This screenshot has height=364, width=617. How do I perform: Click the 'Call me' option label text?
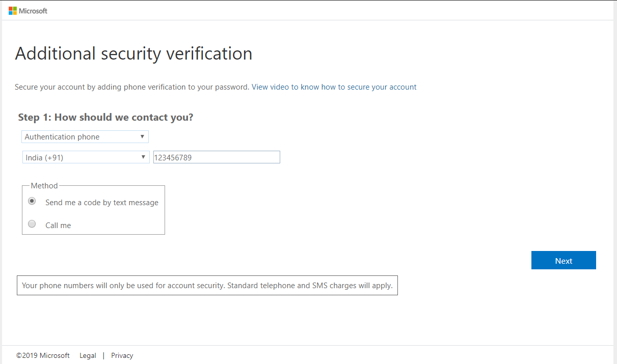pos(58,226)
